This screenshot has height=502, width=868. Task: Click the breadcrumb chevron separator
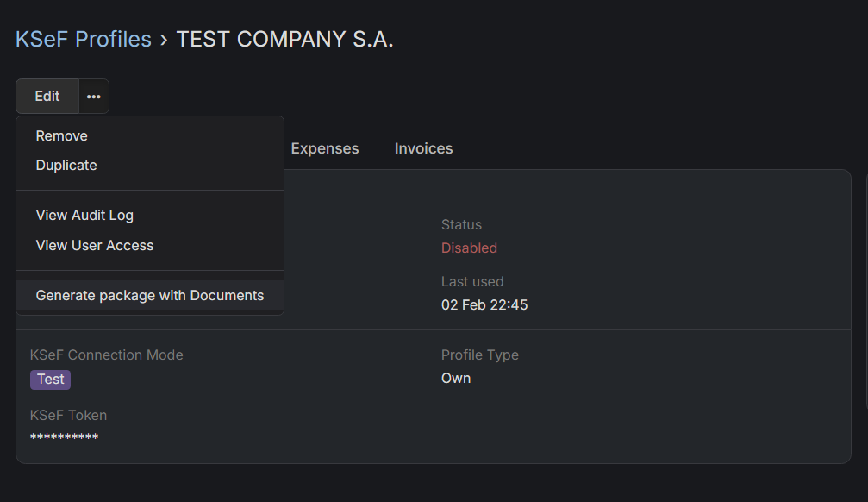click(x=164, y=40)
